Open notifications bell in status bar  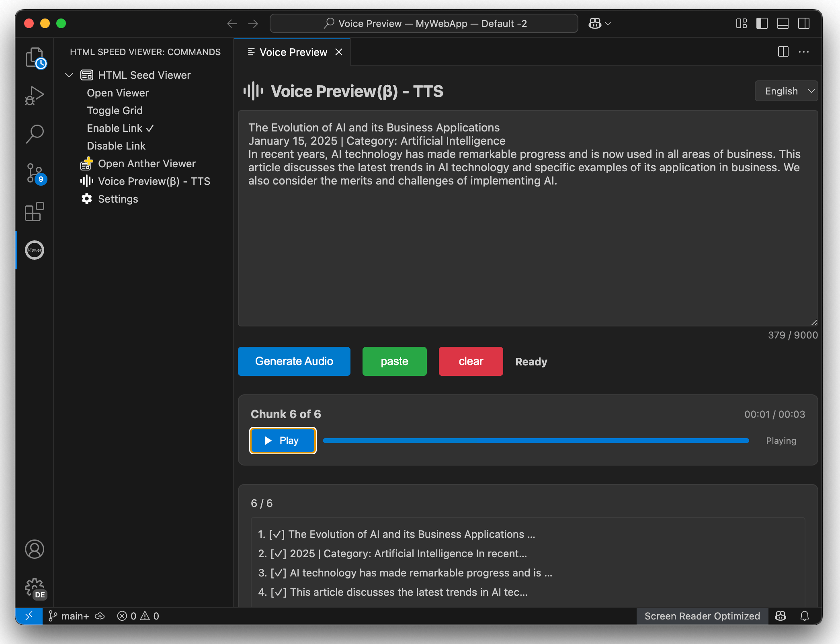(804, 616)
